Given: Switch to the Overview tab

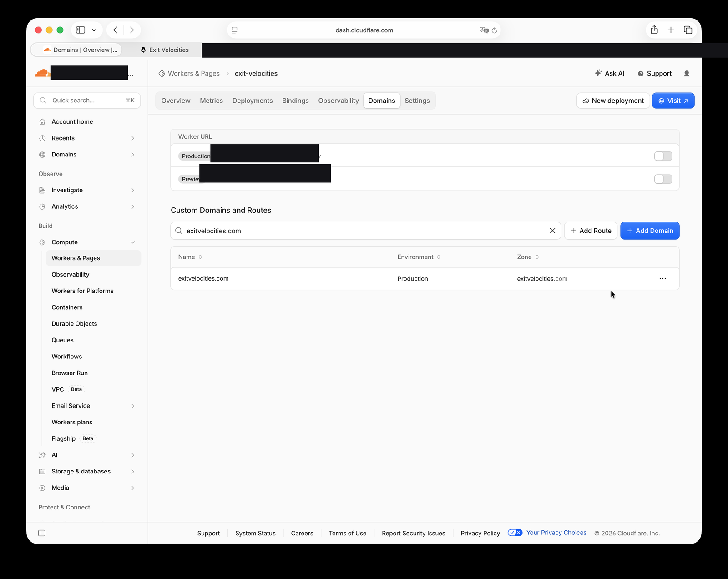Looking at the screenshot, I should 176,101.
